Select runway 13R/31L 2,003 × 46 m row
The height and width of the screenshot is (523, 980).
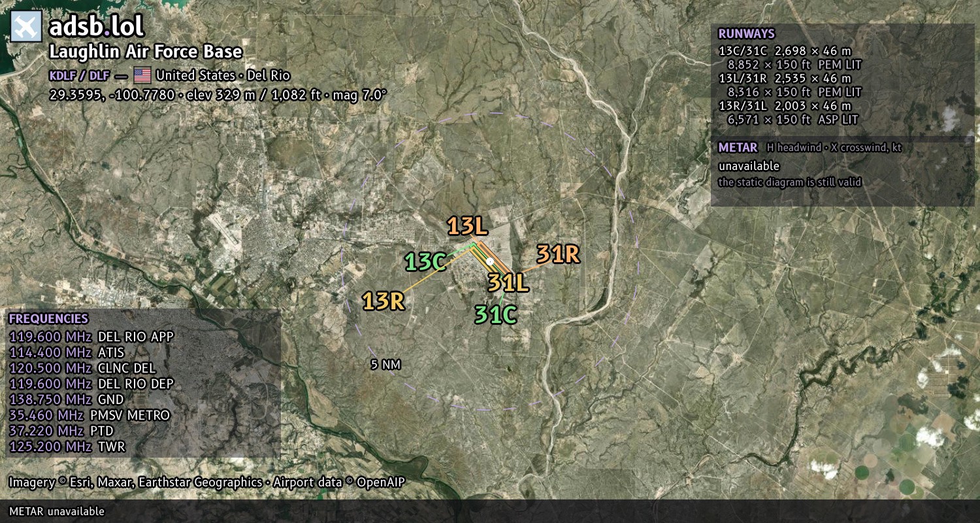click(785, 106)
